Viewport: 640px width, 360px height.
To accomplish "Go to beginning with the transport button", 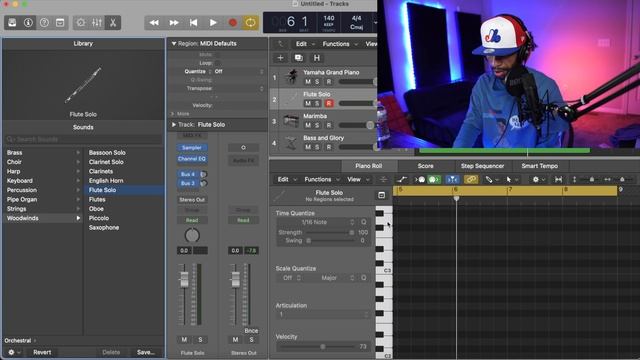I will pos(193,22).
